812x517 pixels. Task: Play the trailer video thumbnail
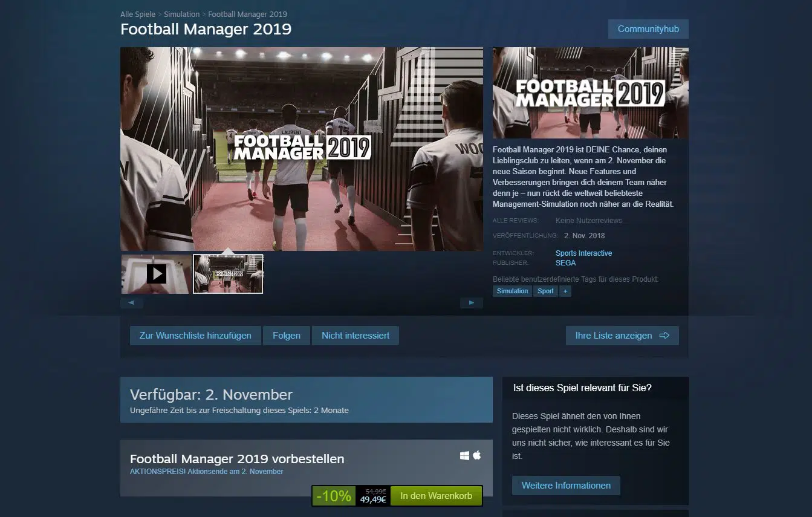click(x=156, y=274)
